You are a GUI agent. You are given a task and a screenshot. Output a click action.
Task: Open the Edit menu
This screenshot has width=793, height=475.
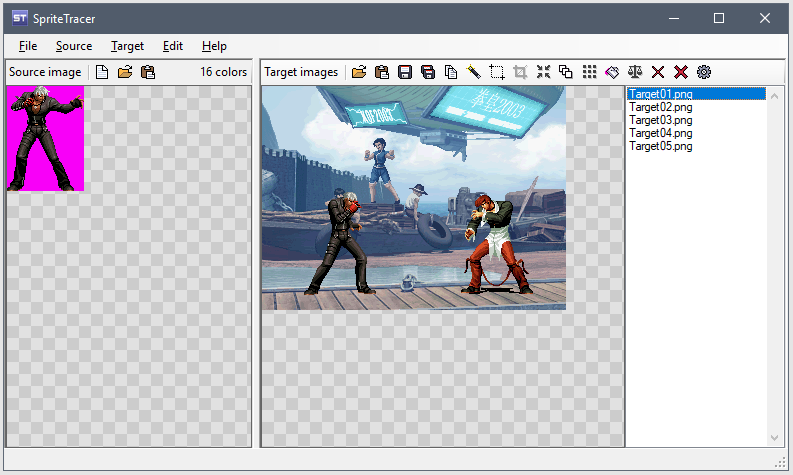click(x=173, y=46)
